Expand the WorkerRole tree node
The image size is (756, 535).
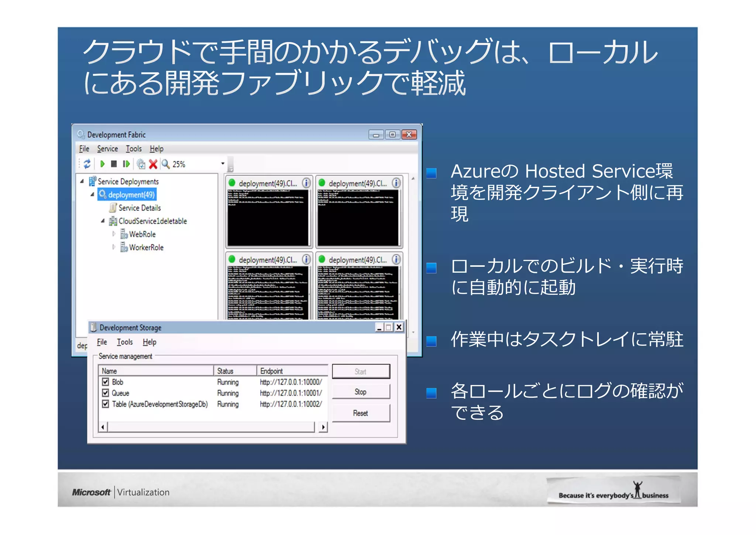click(114, 247)
